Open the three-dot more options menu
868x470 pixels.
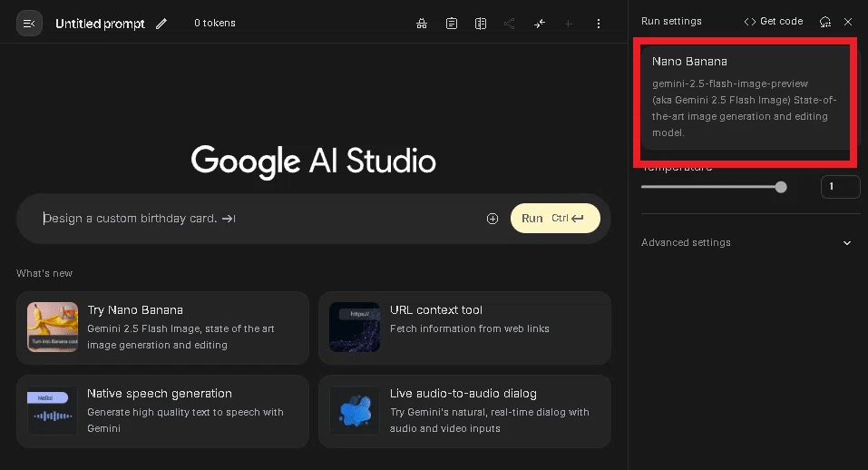(599, 24)
